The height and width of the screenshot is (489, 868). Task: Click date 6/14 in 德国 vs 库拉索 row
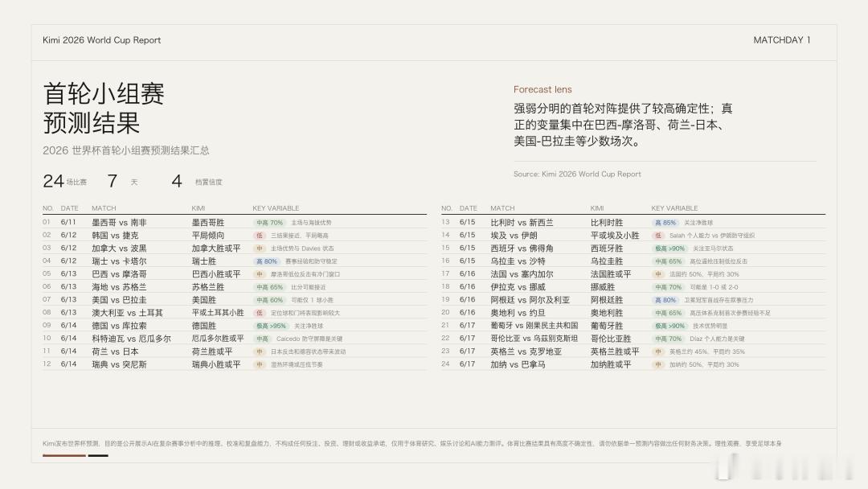click(x=68, y=326)
